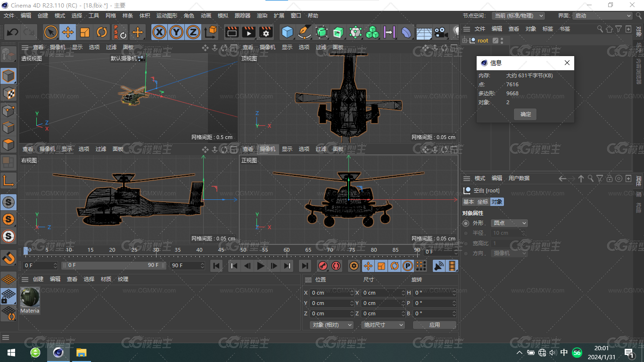Click the extrude generator icon

(339, 32)
